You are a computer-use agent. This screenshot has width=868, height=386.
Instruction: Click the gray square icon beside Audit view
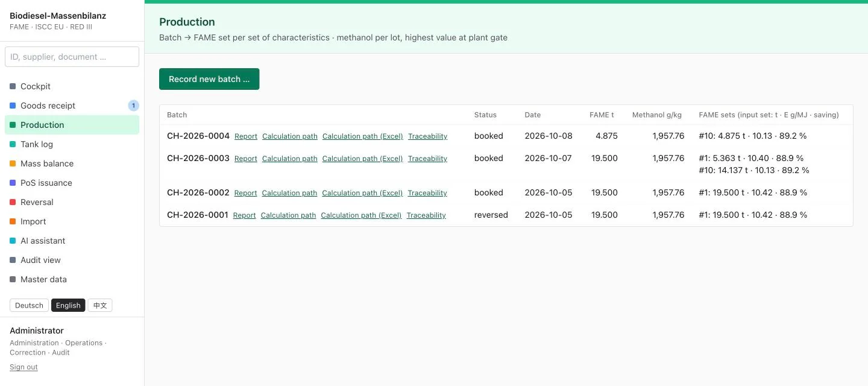(13, 260)
